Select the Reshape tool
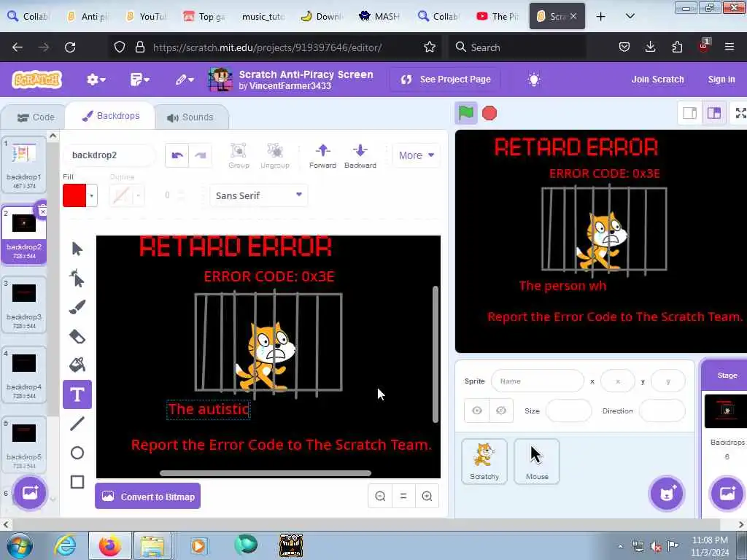Image resolution: width=747 pixels, height=560 pixels. (x=77, y=278)
